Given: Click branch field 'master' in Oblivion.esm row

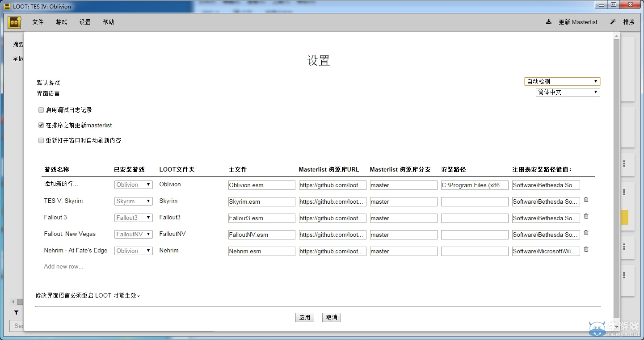Looking at the screenshot, I should tap(404, 185).
